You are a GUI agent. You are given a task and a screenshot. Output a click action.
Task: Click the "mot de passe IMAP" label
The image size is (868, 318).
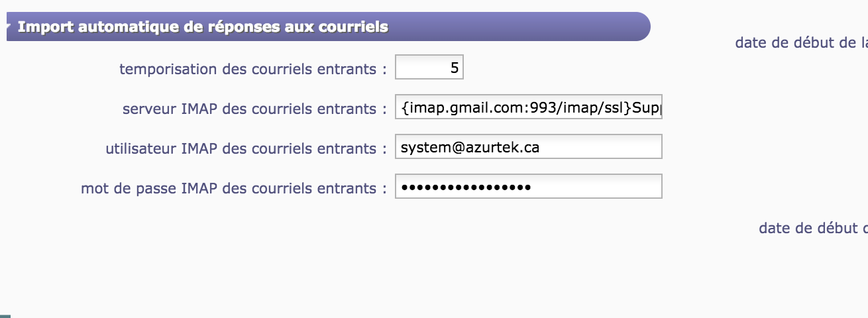click(x=233, y=188)
